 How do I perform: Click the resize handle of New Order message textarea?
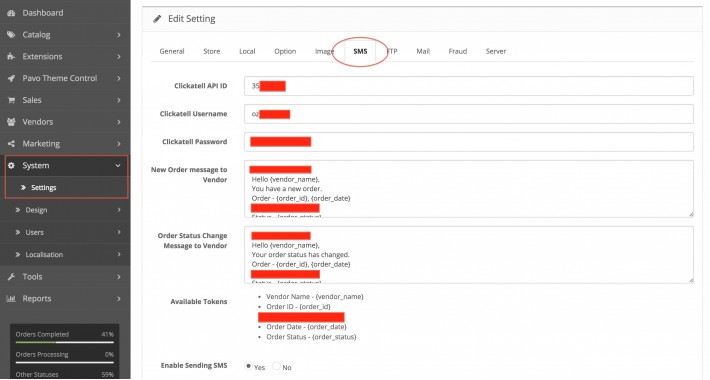click(x=691, y=214)
